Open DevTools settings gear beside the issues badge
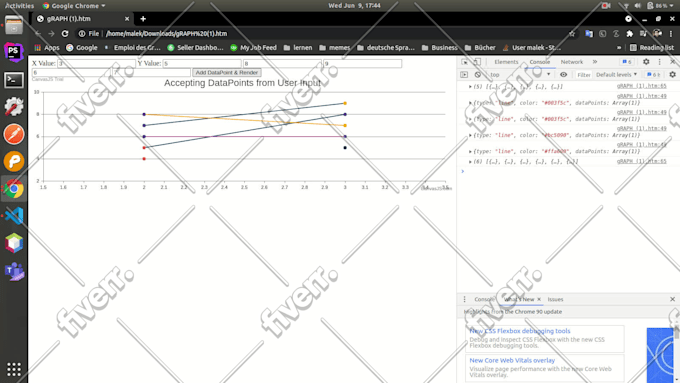Screen dimensions: 680x383 [x=646, y=62]
